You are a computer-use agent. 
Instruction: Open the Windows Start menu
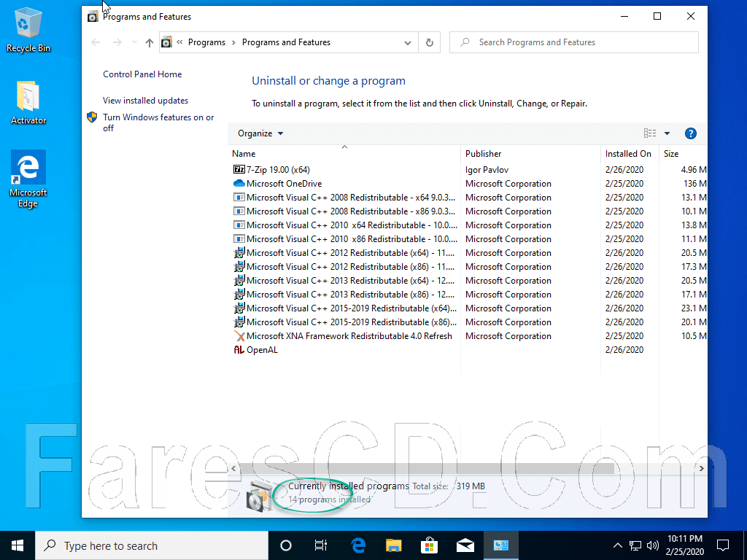[x=18, y=545]
